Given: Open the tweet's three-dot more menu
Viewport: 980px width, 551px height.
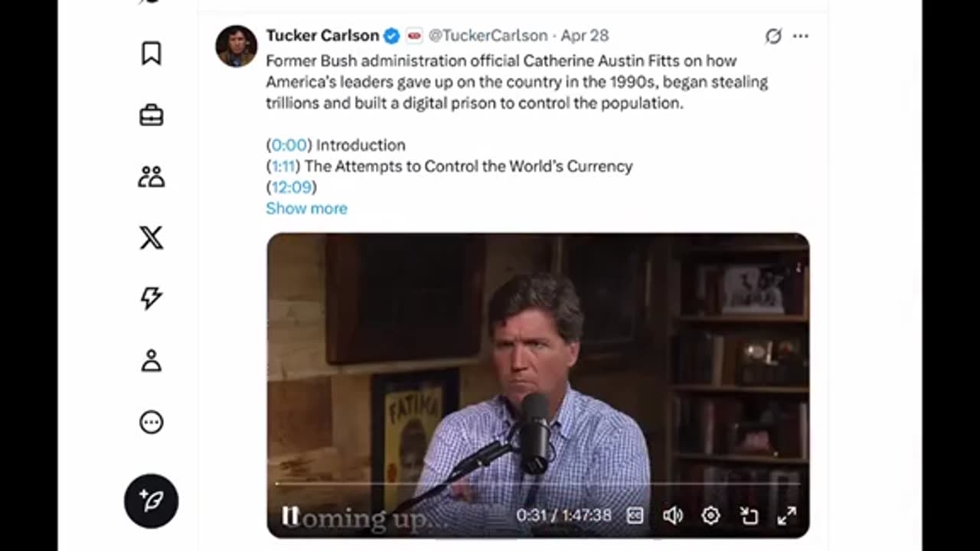Looking at the screenshot, I should 800,36.
